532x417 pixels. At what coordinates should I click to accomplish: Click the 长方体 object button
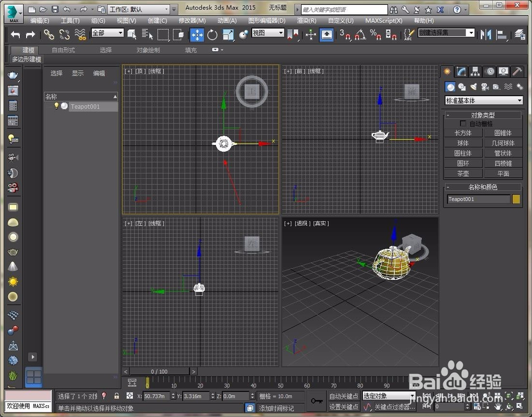pyautogui.click(x=463, y=133)
